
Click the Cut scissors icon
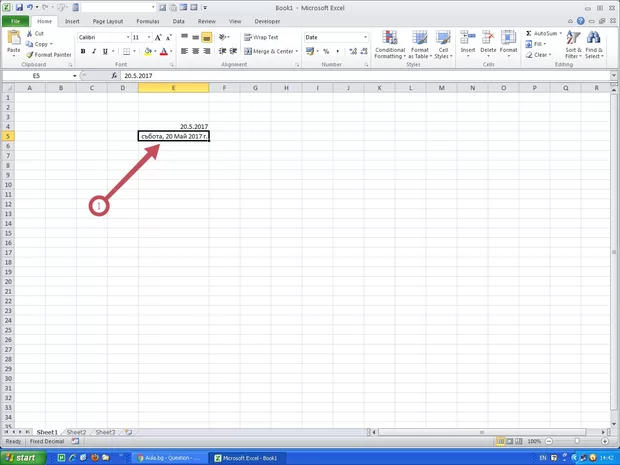pos(29,34)
